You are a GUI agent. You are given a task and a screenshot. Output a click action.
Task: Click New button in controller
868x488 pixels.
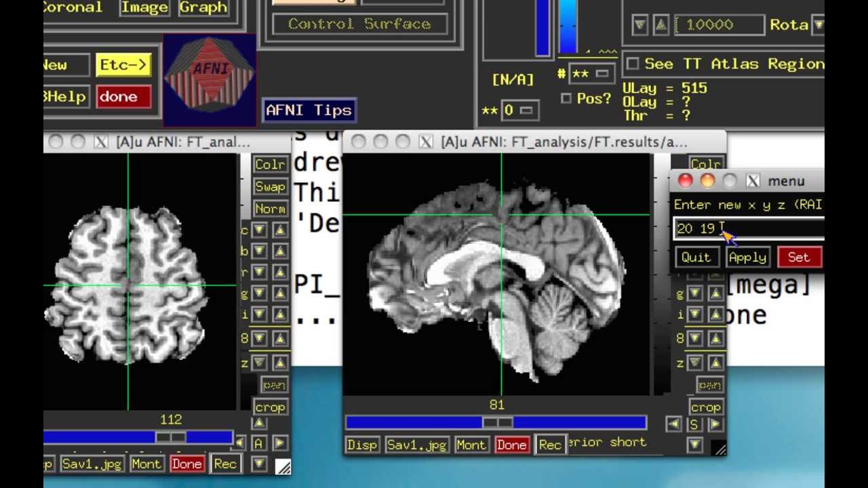click(x=66, y=65)
